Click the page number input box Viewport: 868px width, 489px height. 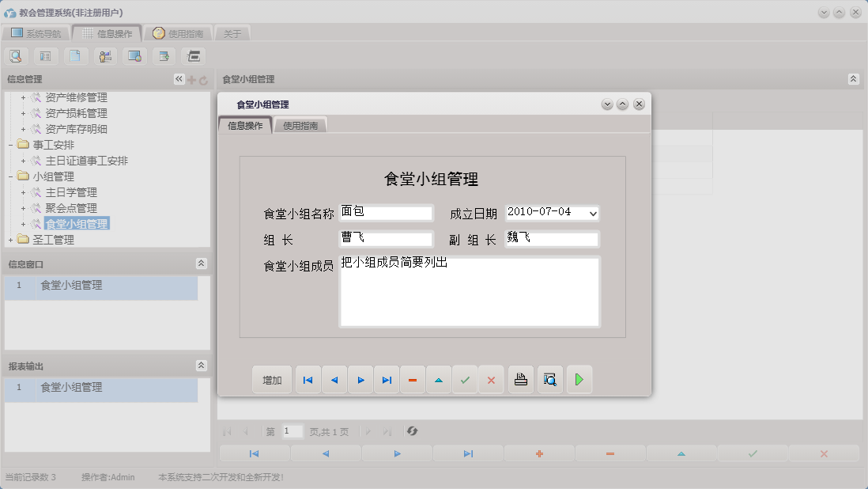(x=292, y=431)
